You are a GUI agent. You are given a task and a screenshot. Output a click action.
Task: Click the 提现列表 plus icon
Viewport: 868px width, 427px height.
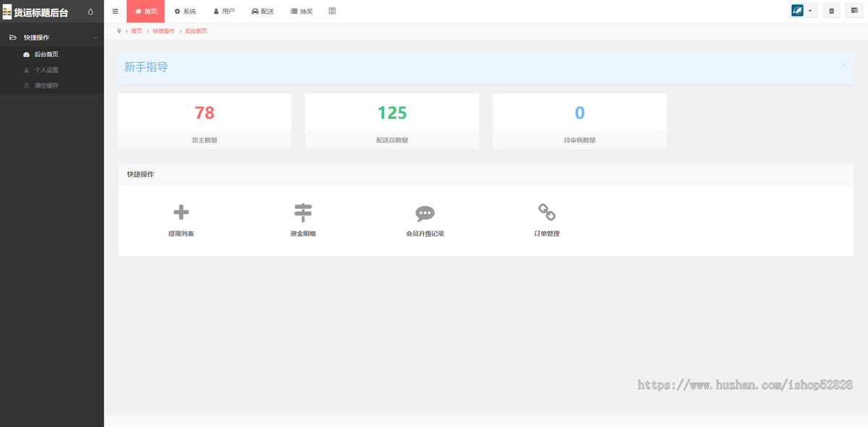point(181,212)
